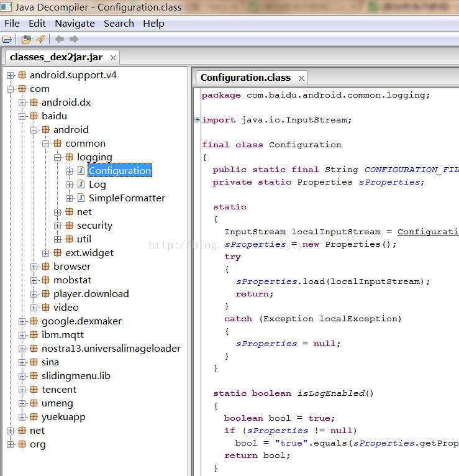
Task: Expand the android.dx node
Action: [22, 103]
